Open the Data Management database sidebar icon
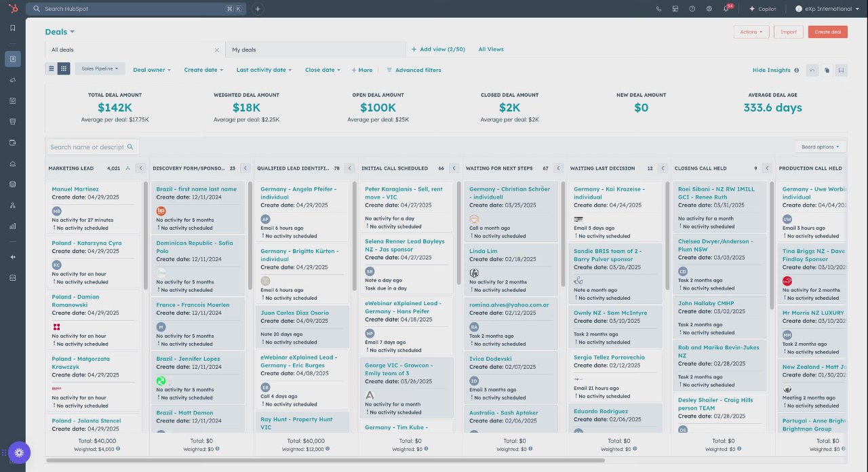 point(12,184)
